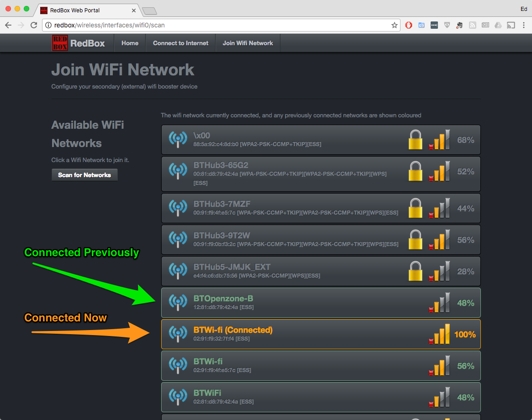
Task: Click the address bar URL field
Action: [221, 25]
